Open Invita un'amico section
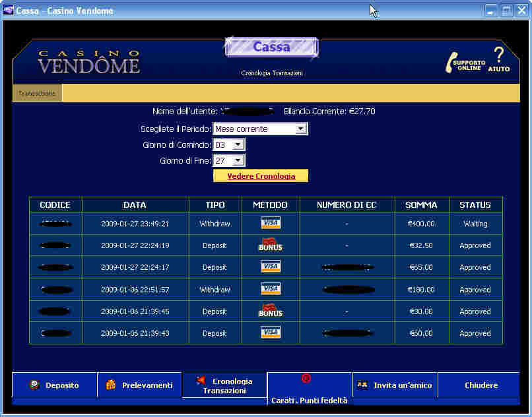The image size is (532, 417). pyautogui.click(x=395, y=385)
